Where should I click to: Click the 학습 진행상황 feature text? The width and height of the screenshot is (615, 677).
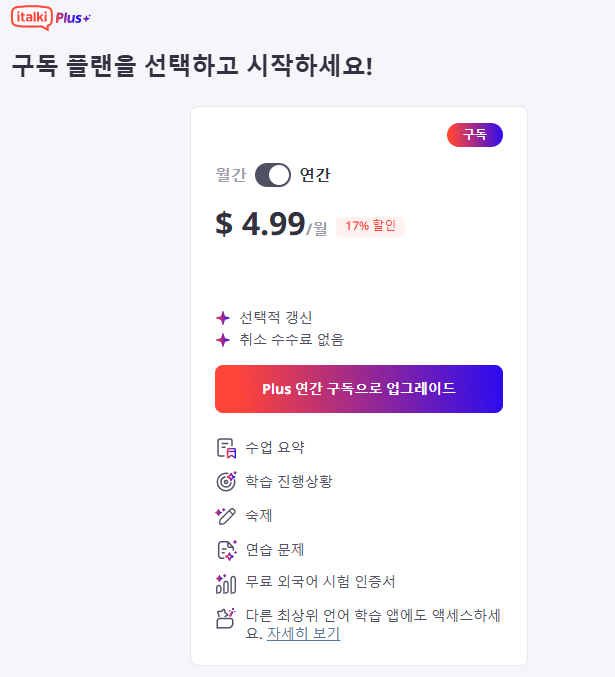pos(289,481)
